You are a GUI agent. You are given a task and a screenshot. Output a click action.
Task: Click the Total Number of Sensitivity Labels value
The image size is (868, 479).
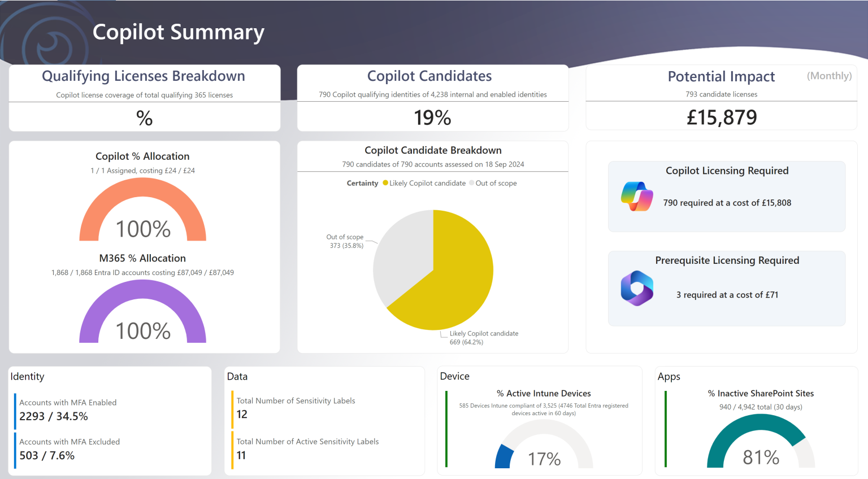242,414
